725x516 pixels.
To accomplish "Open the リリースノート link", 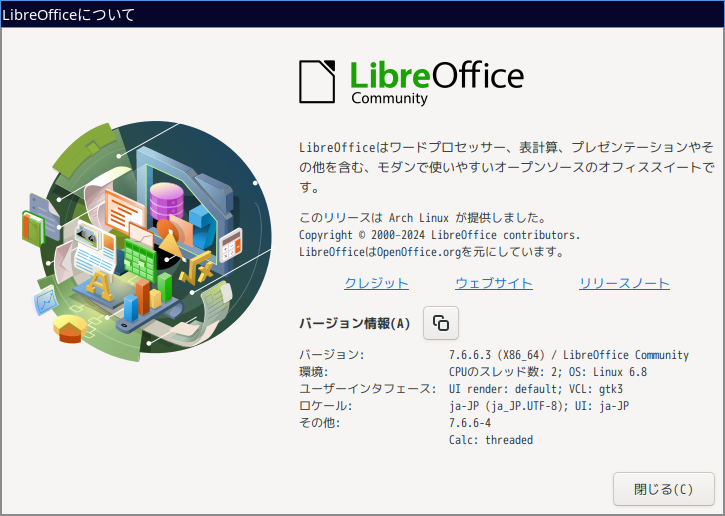I will [x=624, y=283].
